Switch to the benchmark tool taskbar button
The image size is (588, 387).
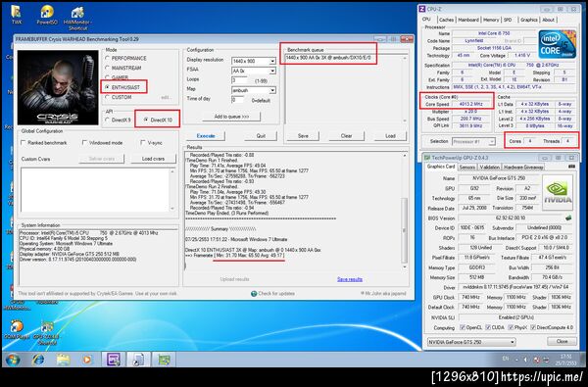(x=138, y=360)
